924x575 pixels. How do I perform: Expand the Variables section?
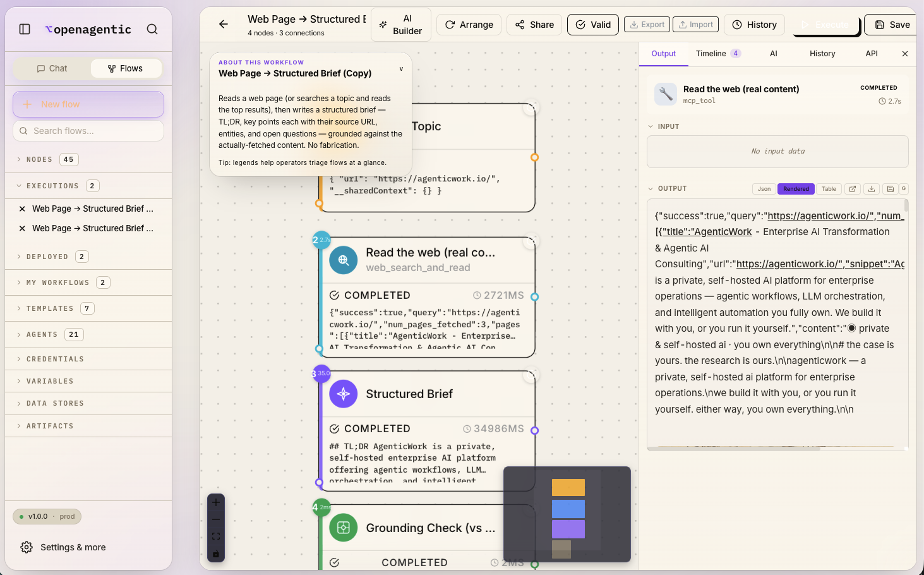pyautogui.click(x=88, y=381)
